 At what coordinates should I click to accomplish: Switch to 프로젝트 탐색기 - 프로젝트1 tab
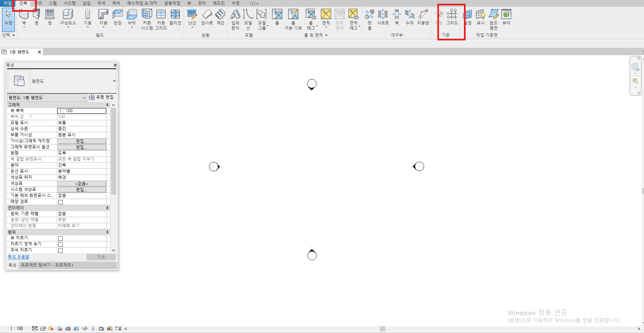tap(47, 265)
